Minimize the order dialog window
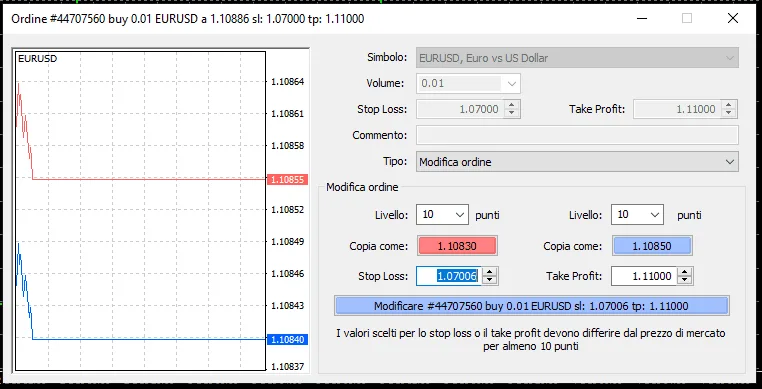This screenshot has width=762, height=389. (x=641, y=18)
